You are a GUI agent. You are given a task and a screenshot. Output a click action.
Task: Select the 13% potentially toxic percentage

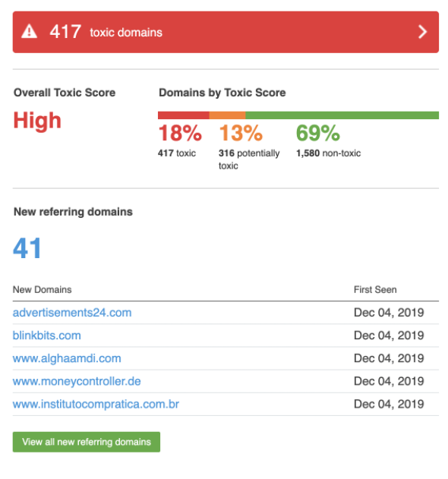point(241,133)
